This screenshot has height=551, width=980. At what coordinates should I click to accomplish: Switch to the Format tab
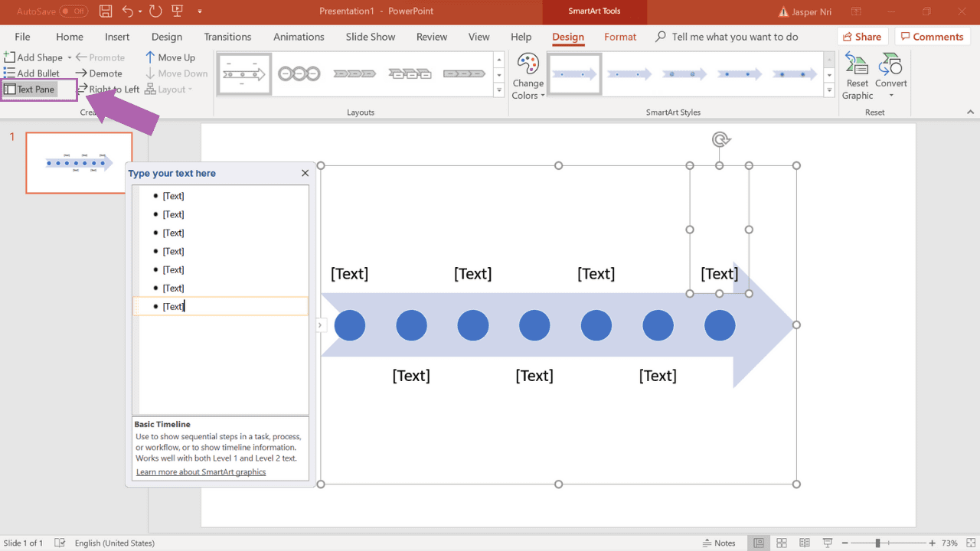pos(619,37)
